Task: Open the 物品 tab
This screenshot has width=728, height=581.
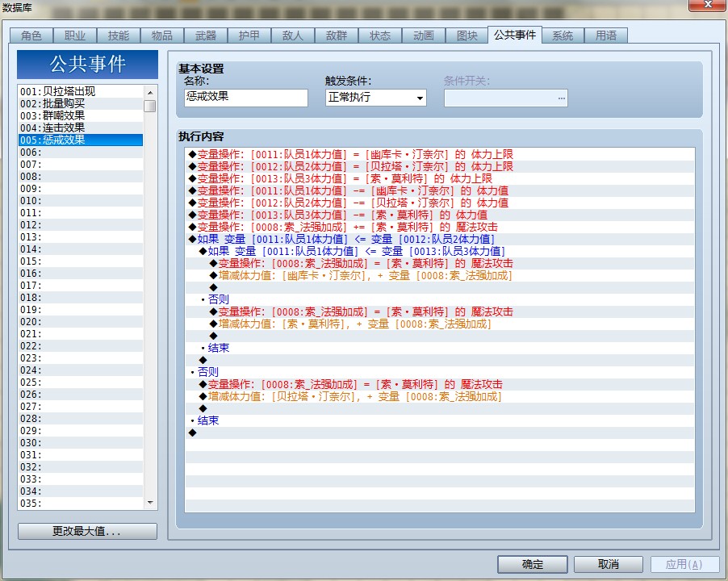Action: coord(162,36)
